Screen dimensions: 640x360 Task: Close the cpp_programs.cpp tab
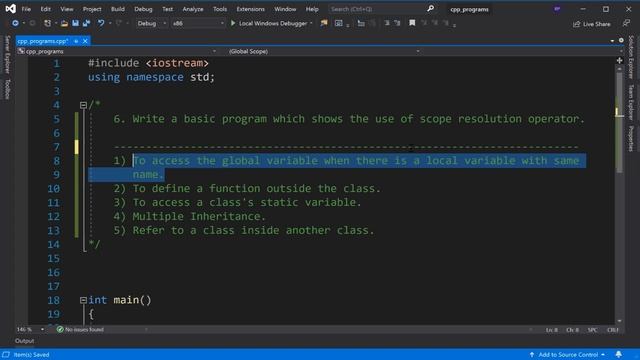(85, 41)
